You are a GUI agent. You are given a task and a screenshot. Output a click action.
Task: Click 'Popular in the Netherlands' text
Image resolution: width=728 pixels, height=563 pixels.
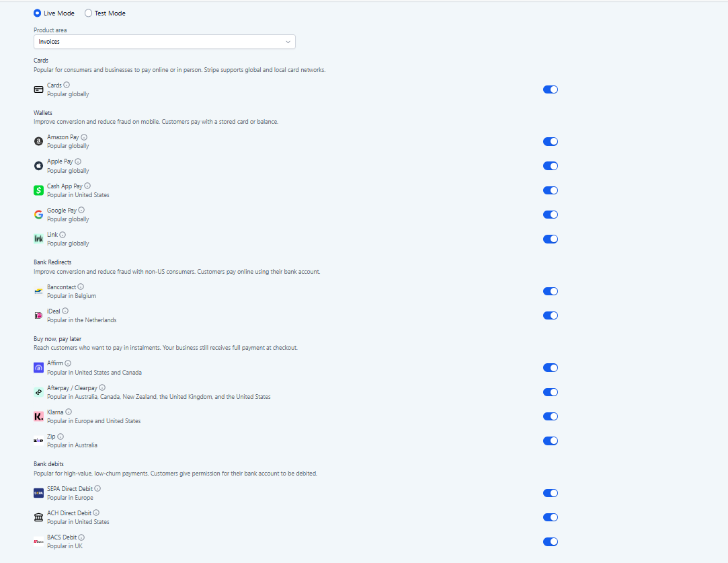[x=82, y=320]
